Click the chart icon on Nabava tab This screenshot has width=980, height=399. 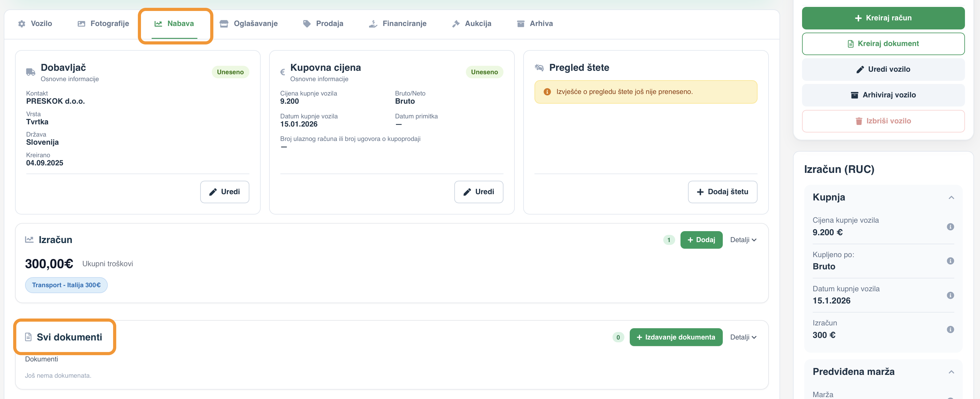[158, 23]
